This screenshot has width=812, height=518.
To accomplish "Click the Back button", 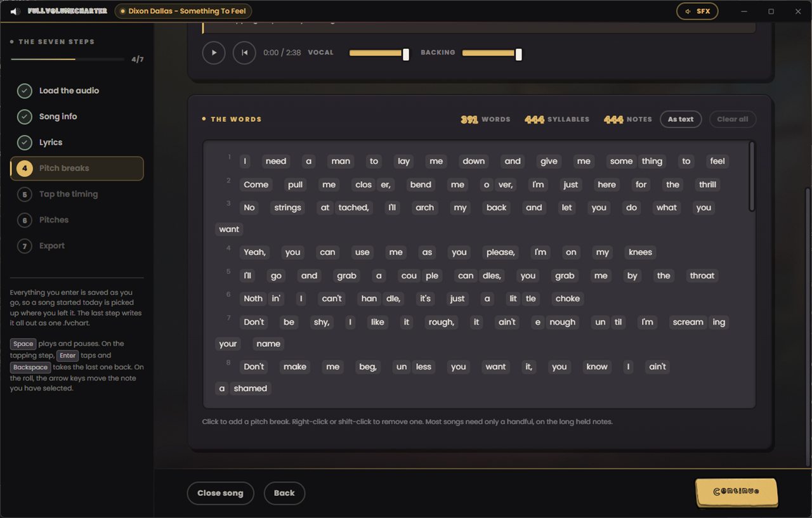I will pyautogui.click(x=284, y=493).
